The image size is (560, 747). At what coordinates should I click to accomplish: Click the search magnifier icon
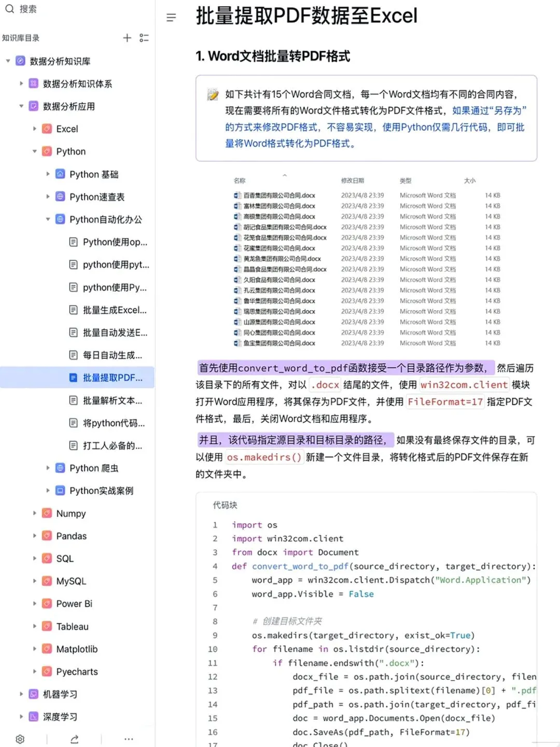click(9, 9)
